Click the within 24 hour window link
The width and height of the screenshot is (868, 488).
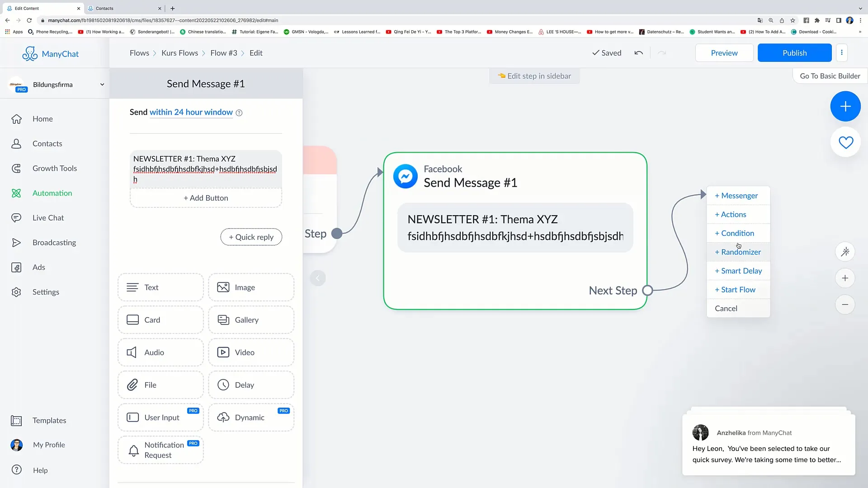click(x=191, y=112)
